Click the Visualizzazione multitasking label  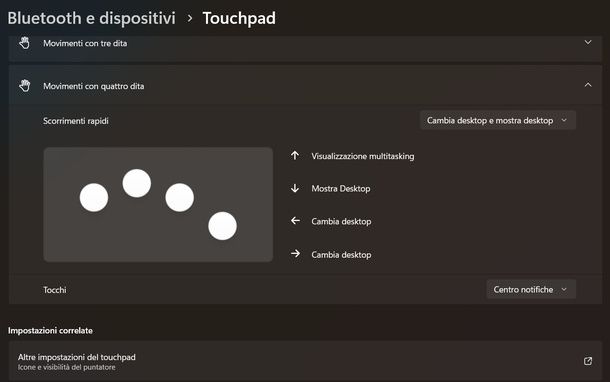(x=363, y=156)
